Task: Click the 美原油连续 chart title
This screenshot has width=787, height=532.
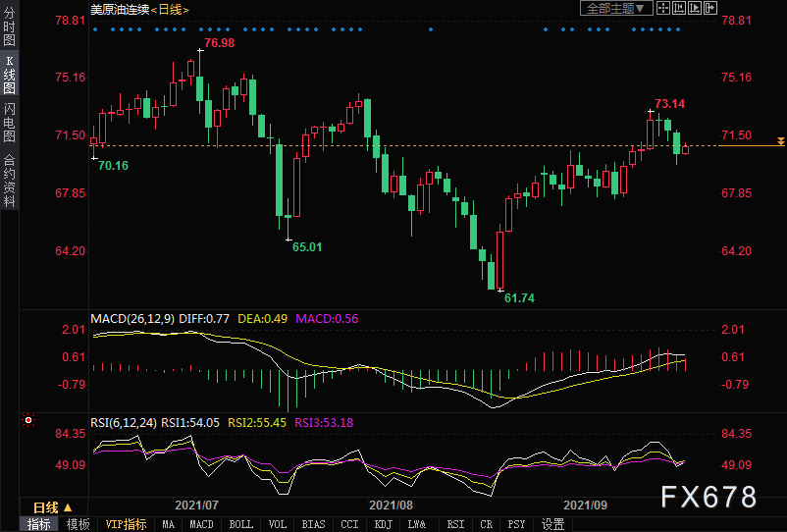Action: (120, 9)
